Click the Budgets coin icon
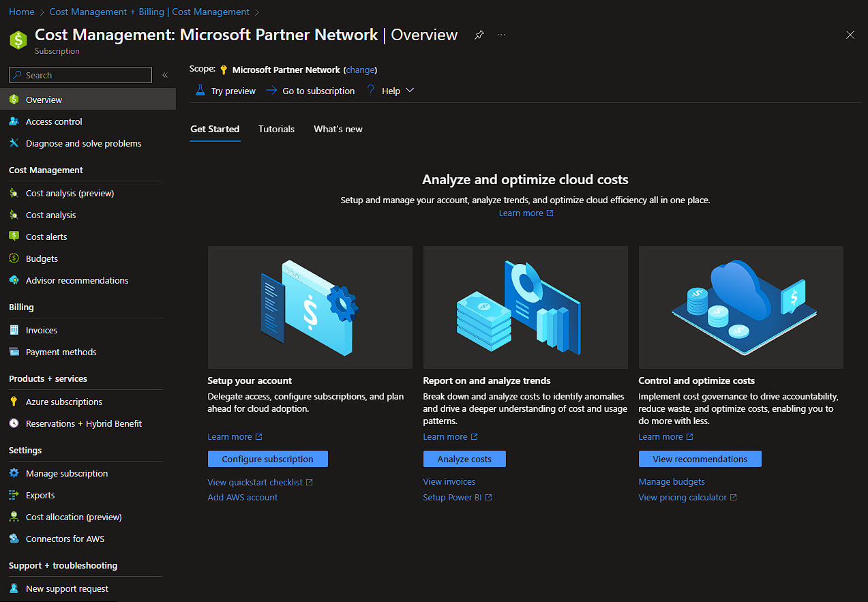Screen dimensions: 868x602 (x=14, y=258)
